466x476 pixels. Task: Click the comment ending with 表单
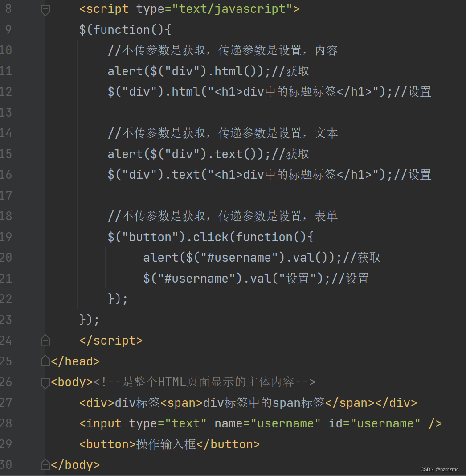223,217
